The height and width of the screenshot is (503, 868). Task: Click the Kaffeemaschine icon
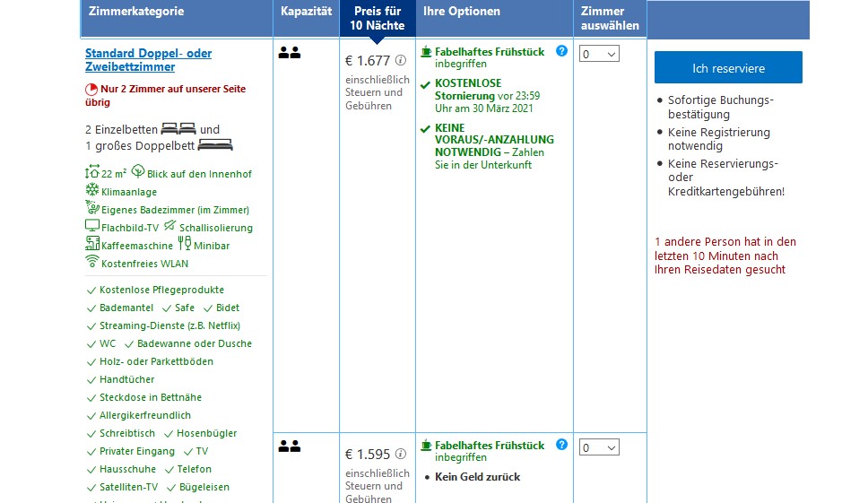pos(91,244)
